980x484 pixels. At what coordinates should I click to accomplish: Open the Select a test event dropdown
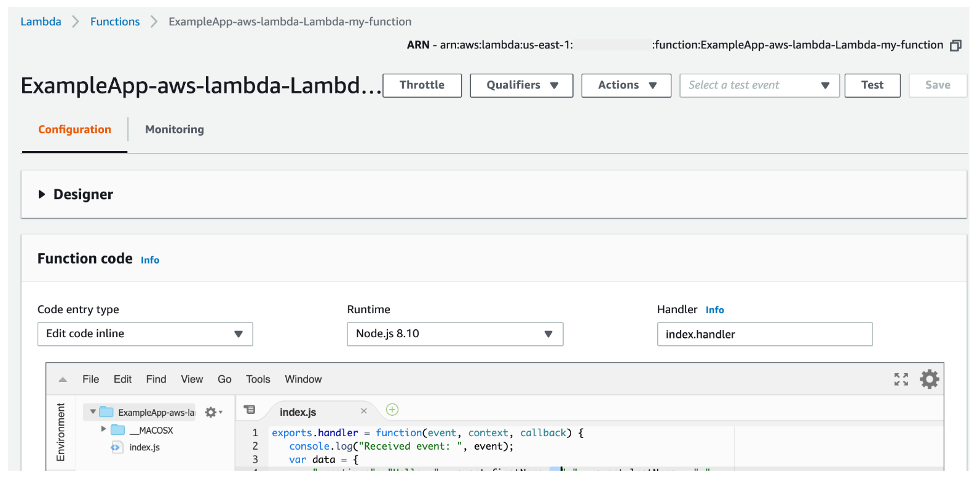(x=759, y=85)
